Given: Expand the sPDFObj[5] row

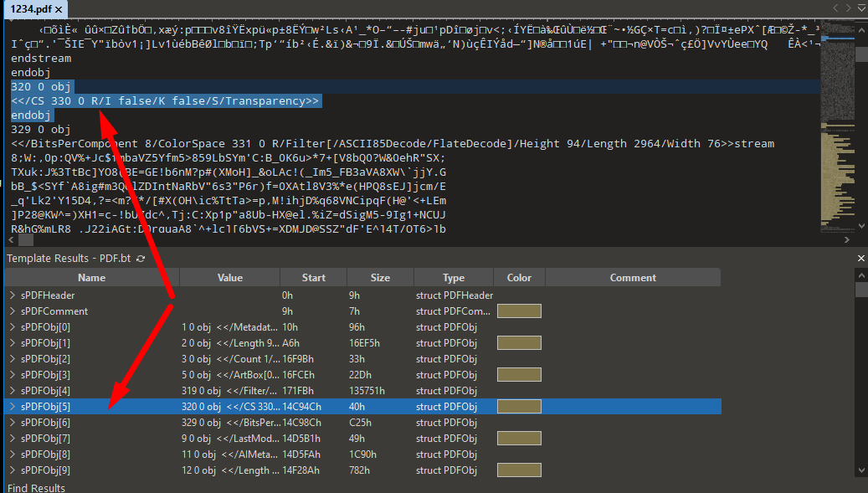Looking at the screenshot, I should [x=13, y=407].
